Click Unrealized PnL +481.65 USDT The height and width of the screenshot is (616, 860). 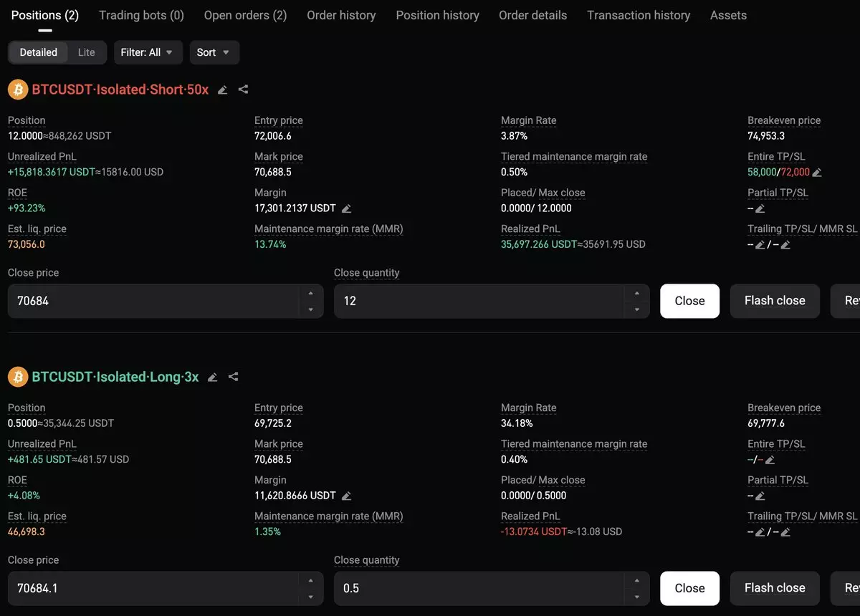click(x=39, y=459)
